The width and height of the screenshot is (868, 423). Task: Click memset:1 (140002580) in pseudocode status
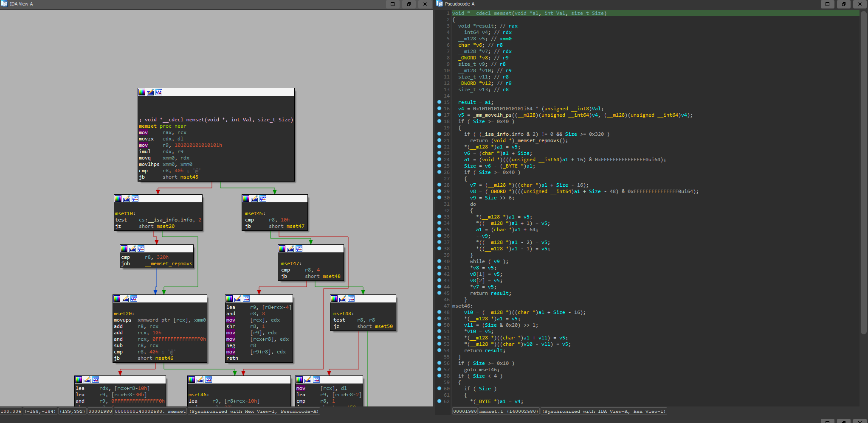pyautogui.click(x=509, y=411)
